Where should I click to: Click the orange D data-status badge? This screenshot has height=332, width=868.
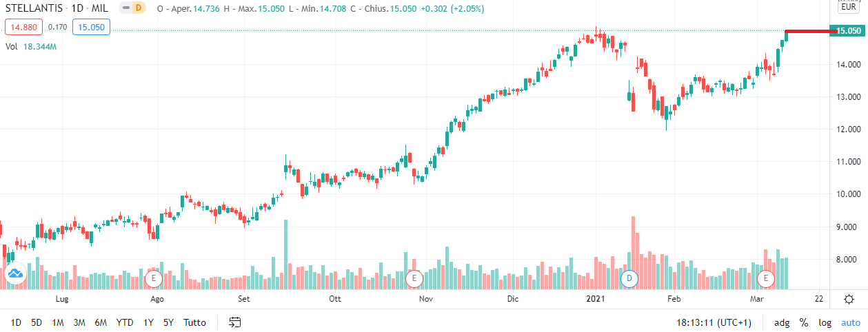coord(139,9)
